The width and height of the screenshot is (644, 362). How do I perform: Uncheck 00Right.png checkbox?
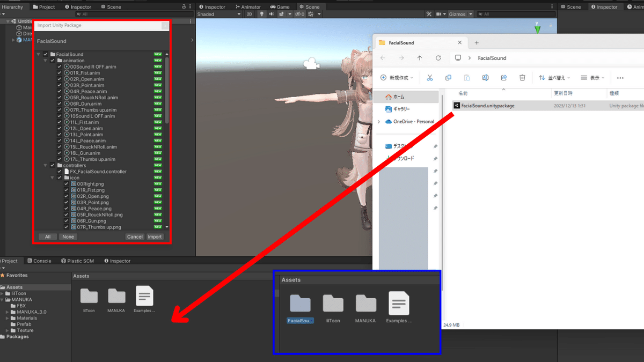pos(67,184)
